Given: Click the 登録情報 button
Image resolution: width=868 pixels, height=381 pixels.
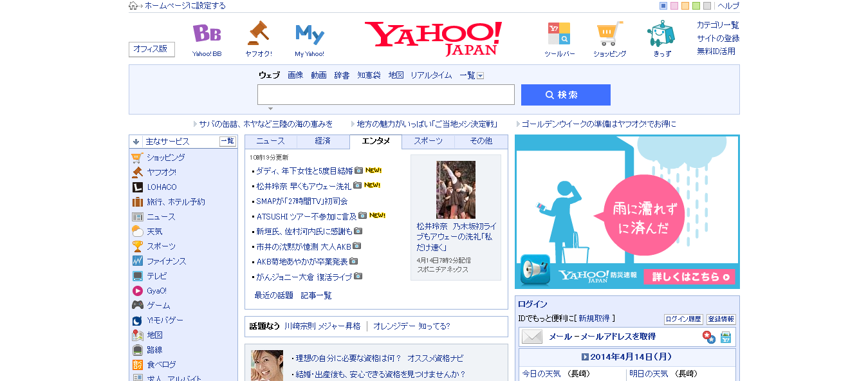Looking at the screenshot, I should [x=721, y=319].
